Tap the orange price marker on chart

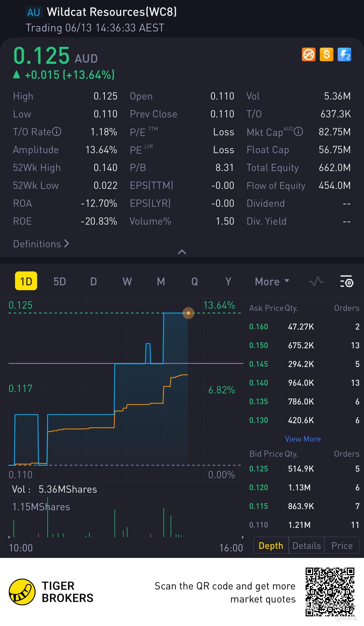click(x=189, y=313)
